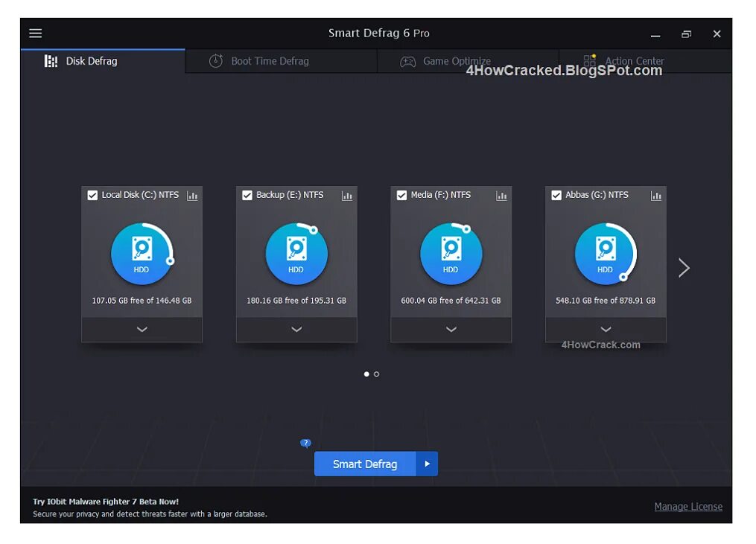Uncheck the Abbas (G:) checkbox
The image size is (756, 544).
point(556,195)
